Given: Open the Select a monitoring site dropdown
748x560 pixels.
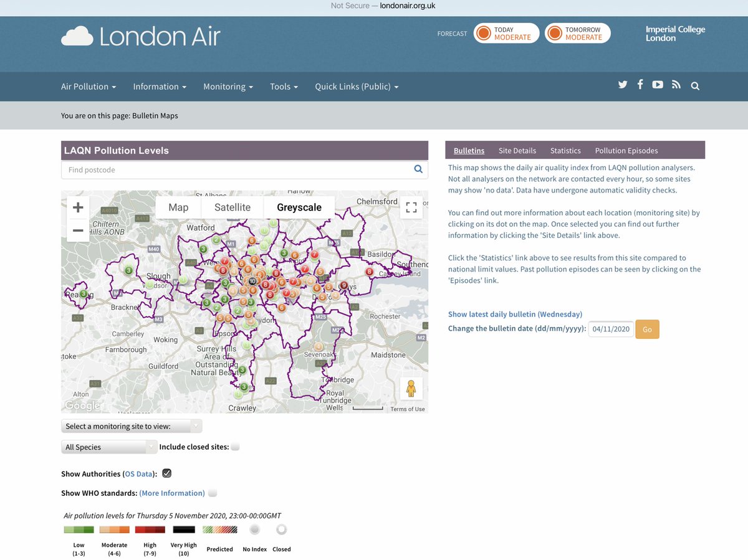Looking at the screenshot, I should coord(132,426).
